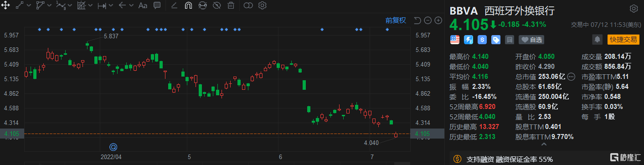Image resolution: width=644 pixels, height=165 pixels.
Task: Expand the shape tool dropdown arrow
Action: click(49, 6)
